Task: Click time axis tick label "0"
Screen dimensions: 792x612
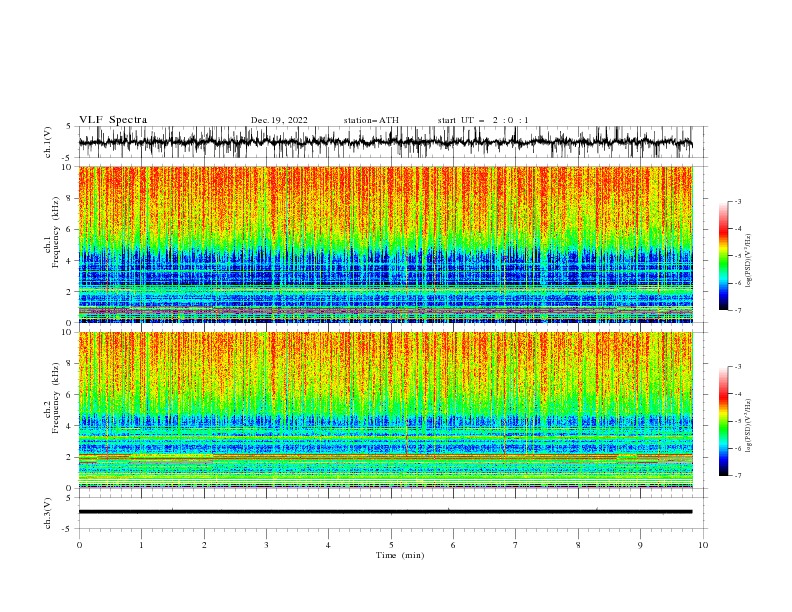Action: pos(79,545)
